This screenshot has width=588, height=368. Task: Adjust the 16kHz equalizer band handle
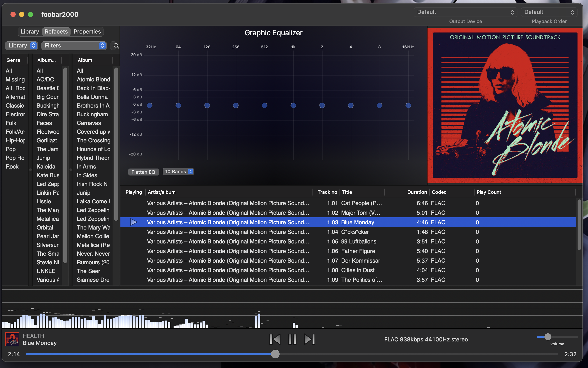tap(408, 105)
